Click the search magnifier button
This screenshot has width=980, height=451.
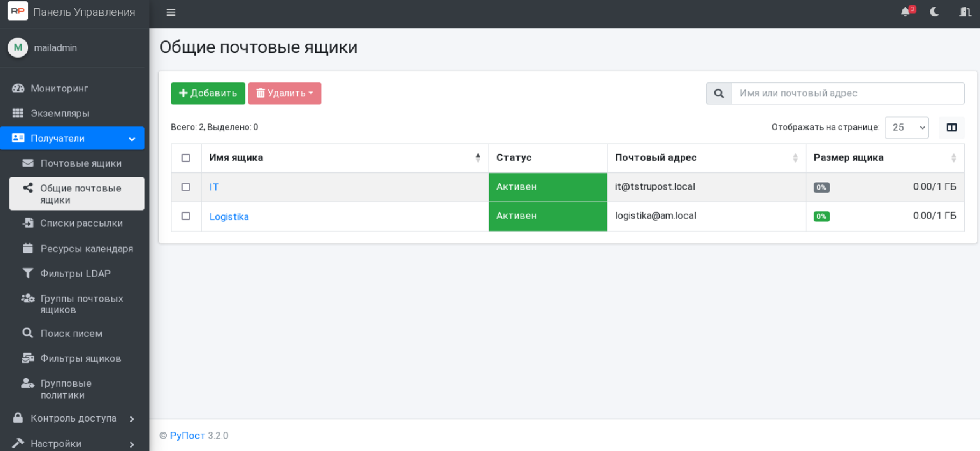719,93
